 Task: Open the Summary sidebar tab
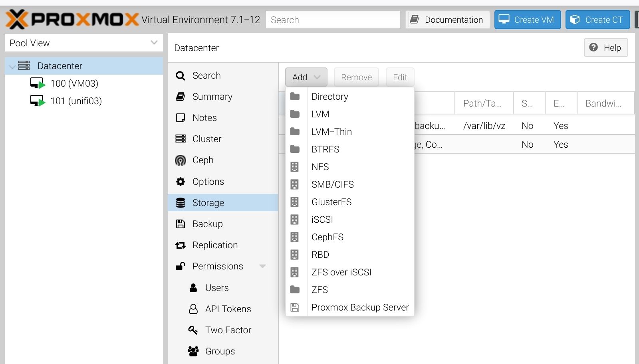[x=223, y=97]
